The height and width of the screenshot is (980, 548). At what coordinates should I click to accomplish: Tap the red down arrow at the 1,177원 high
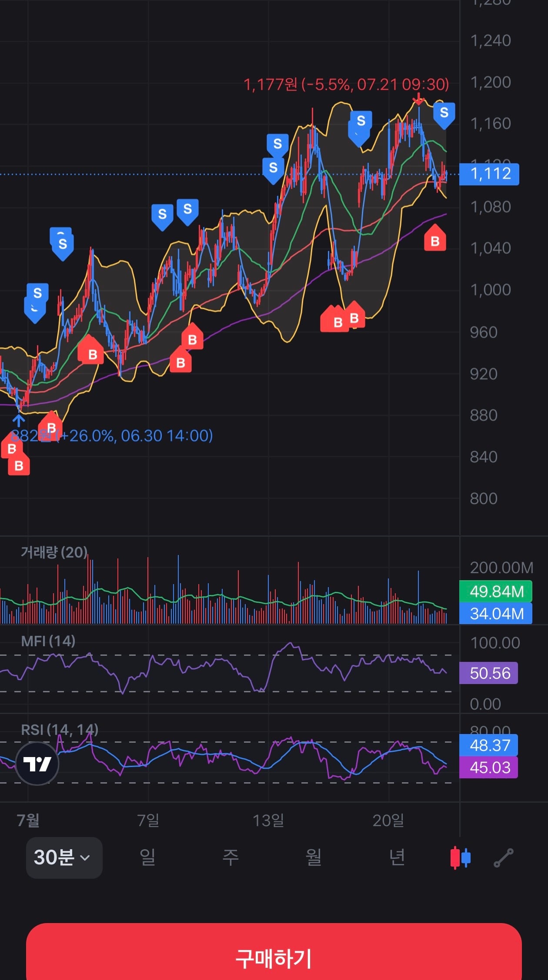[x=418, y=99]
